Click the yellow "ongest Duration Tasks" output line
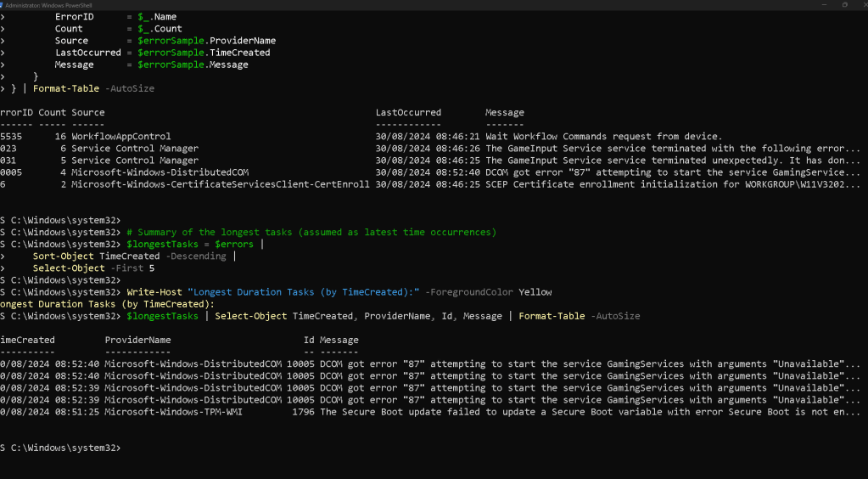 [107, 304]
